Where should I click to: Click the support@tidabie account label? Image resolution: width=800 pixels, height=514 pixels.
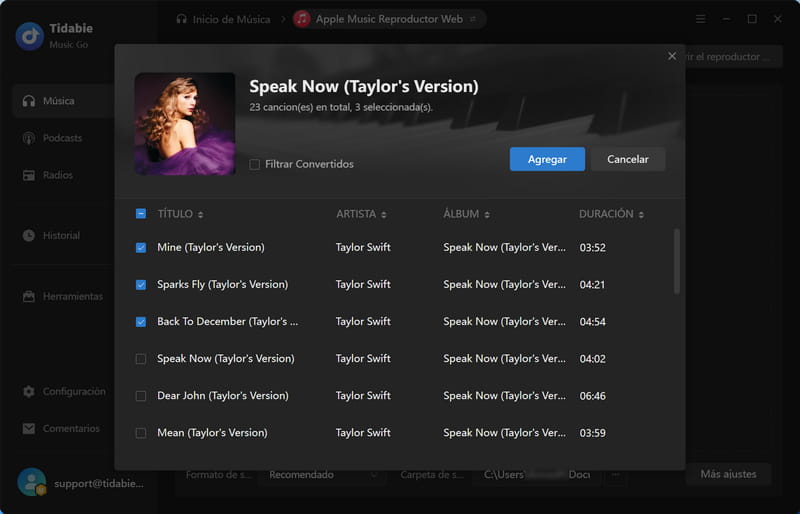coord(98,483)
